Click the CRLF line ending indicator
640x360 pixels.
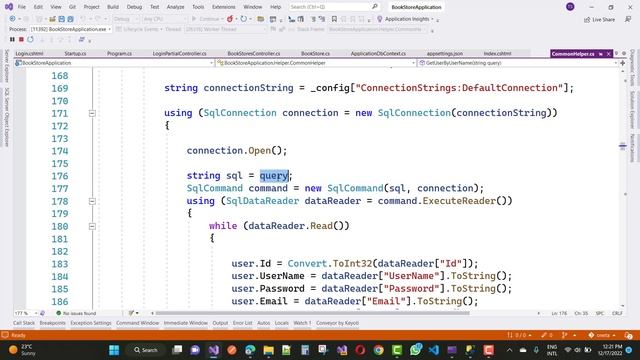(617, 313)
